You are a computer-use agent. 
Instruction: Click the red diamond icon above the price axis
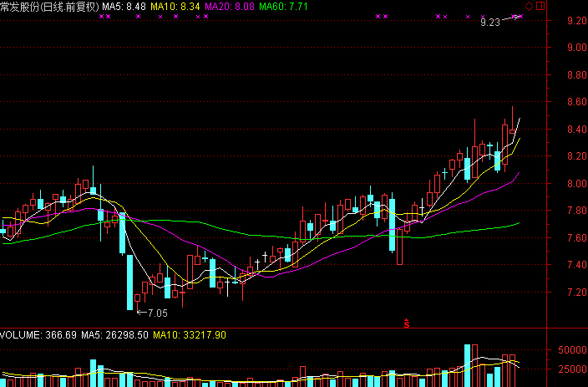point(529,6)
